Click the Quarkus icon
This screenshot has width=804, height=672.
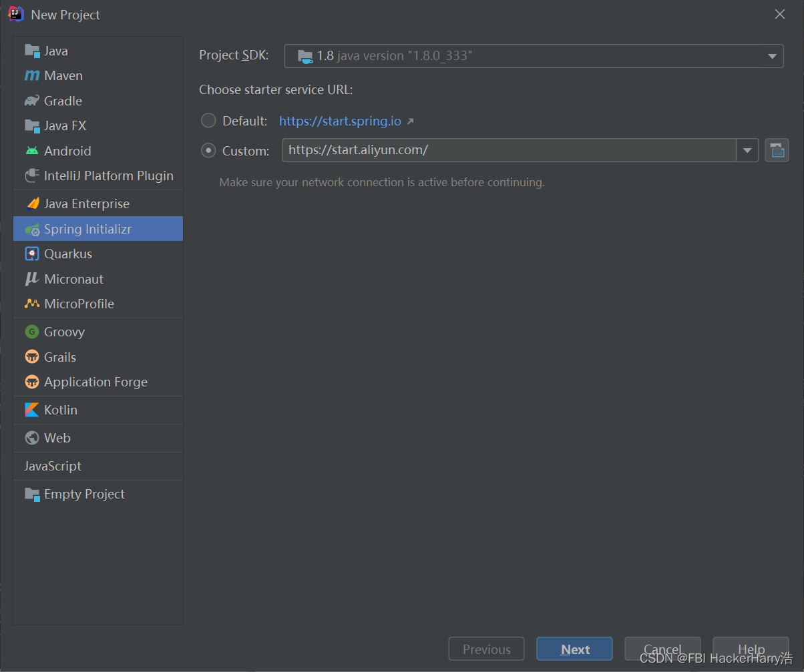pos(32,254)
